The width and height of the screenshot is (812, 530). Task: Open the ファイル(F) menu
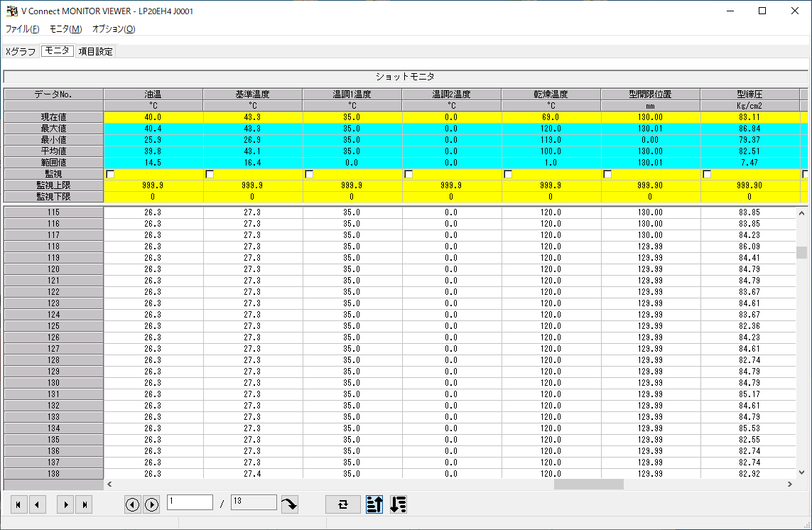(22, 29)
